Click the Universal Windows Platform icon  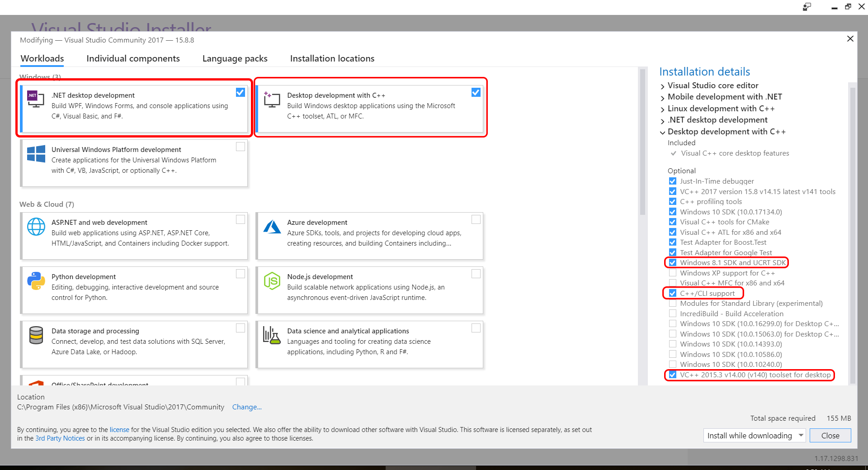(x=35, y=153)
